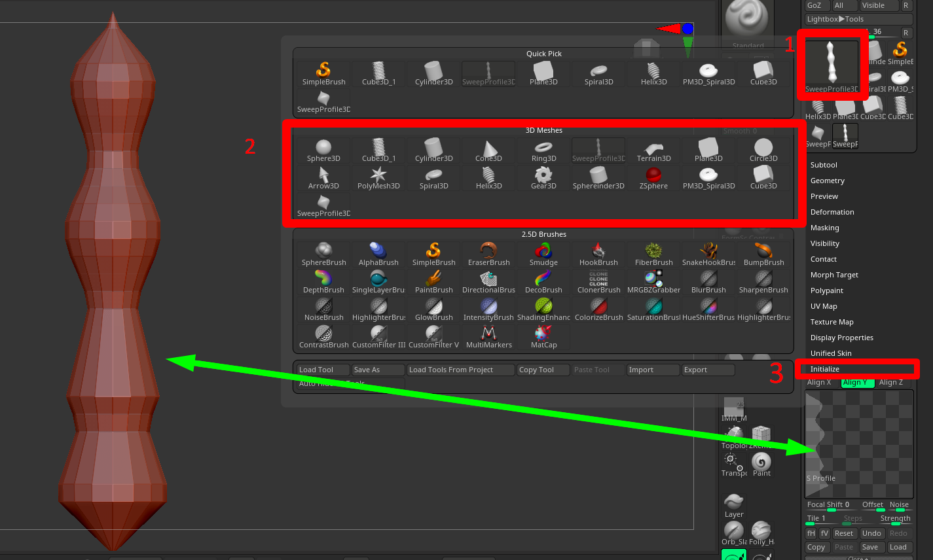Screen dimensions: 933x560
Task: Pick the red ZSphere tool
Action: [653, 178]
